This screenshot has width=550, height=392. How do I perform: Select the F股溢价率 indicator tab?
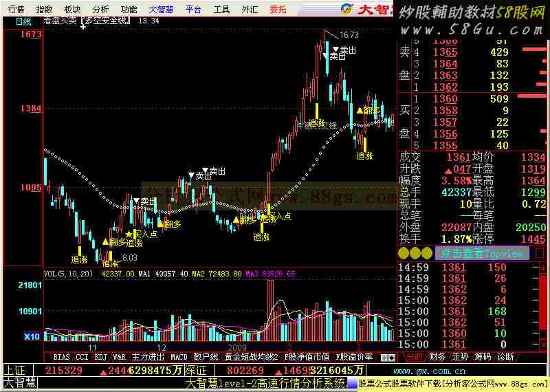(x=354, y=357)
